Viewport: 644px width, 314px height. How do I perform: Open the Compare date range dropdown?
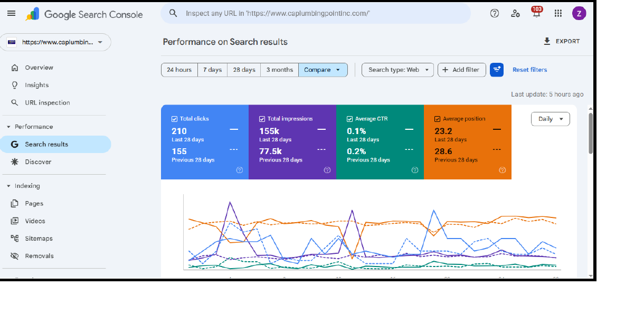tap(323, 70)
